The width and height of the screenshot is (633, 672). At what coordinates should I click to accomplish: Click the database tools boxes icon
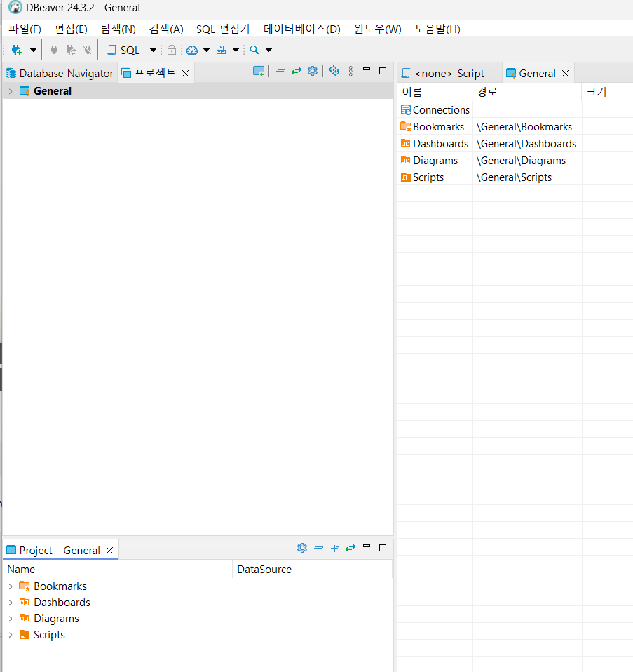pyautogui.click(x=221, y=50)
